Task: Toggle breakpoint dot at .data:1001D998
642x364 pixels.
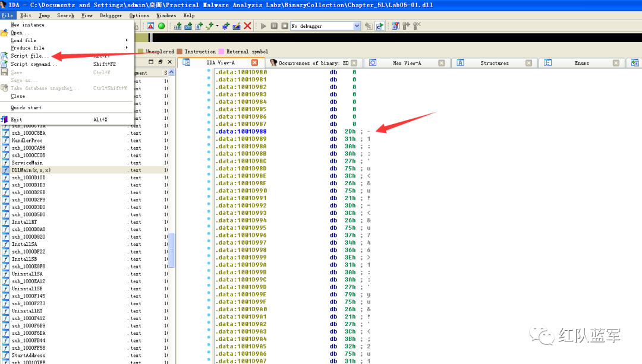Action: [209, 249]
